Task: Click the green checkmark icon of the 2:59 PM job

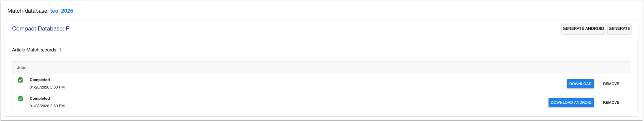Action: coord(20,99)
